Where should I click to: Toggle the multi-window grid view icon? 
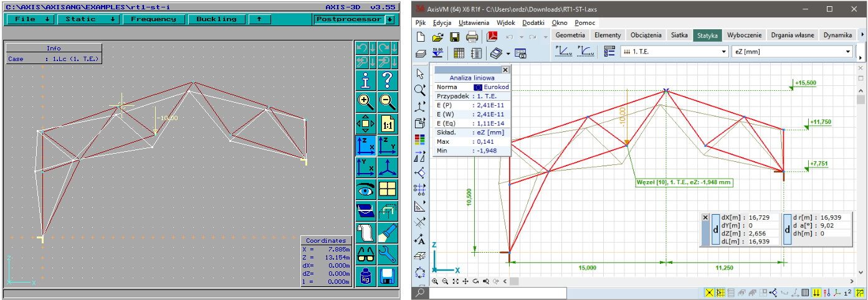tap(388, 189)
